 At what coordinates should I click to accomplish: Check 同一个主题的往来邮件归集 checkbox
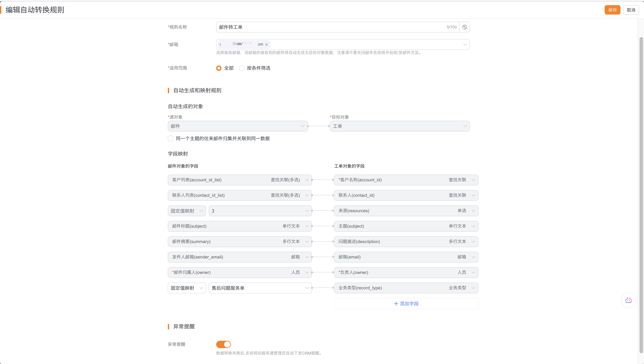click(x=171, y=138)
